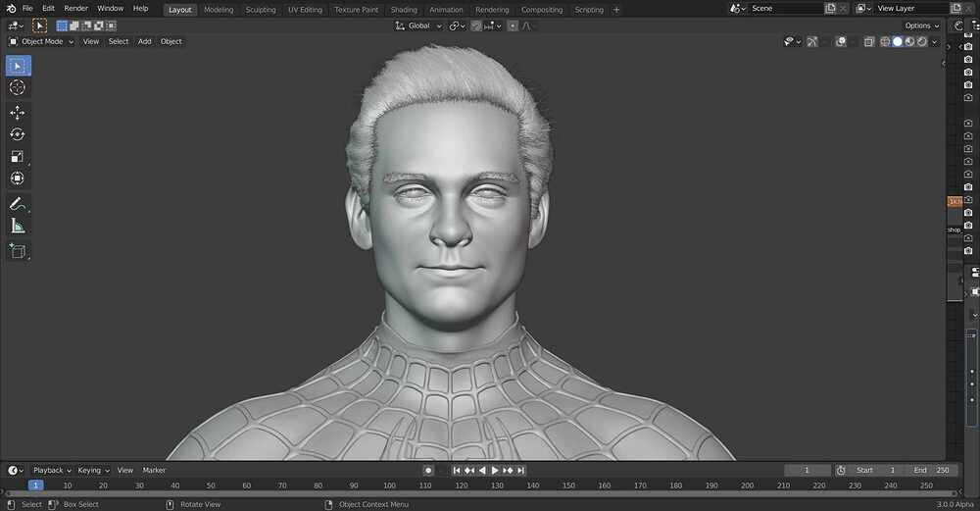Image resolution: width=980 pixels, height=511 pixels.
Task: Pick the Transform tool
Action: [x=18, y=179]
